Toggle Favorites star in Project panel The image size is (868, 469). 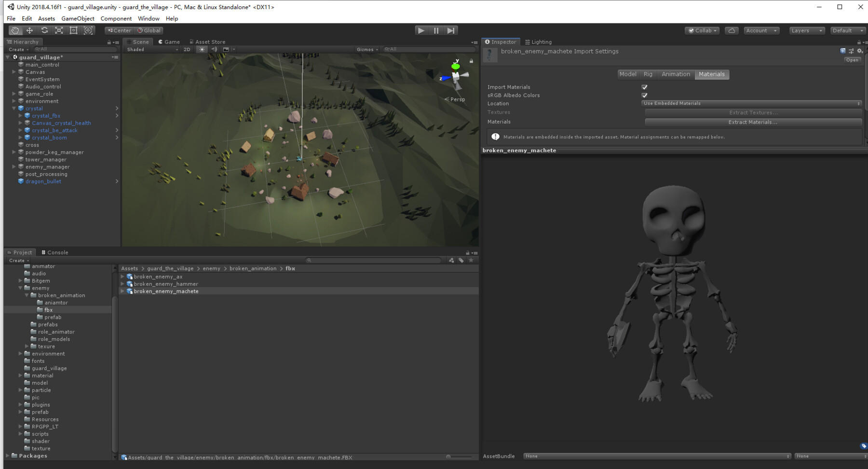(471, 260)
